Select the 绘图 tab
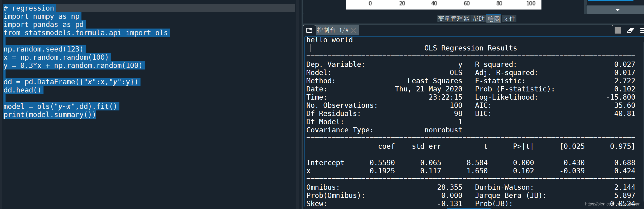The image size is (644, 209). tap(494, 19)
